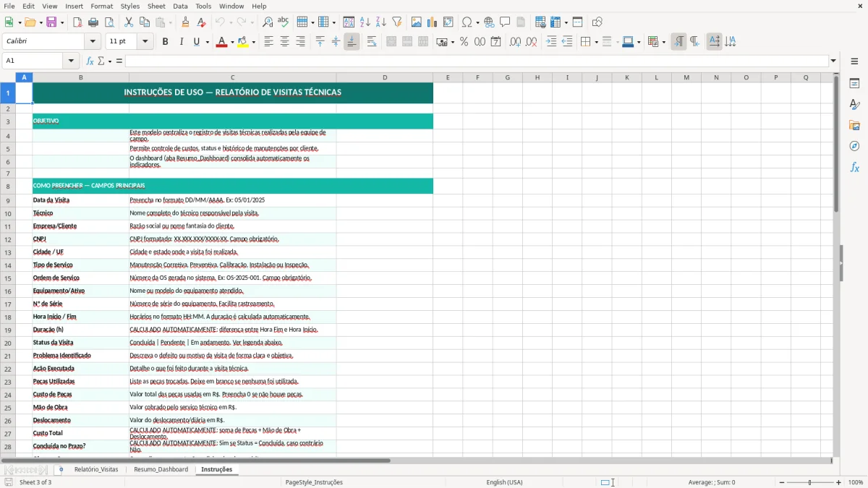Click Format as Percent icon
868x488 pixels.
[464, 42]
